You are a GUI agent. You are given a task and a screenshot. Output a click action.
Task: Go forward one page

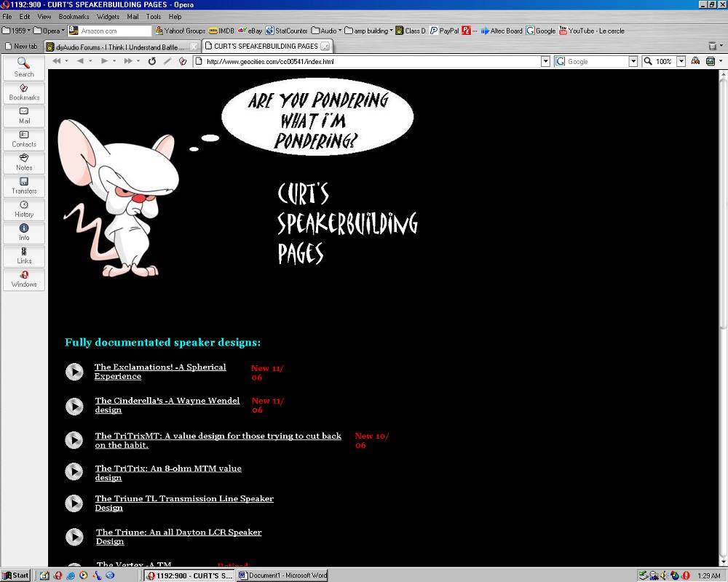point(104,61)
